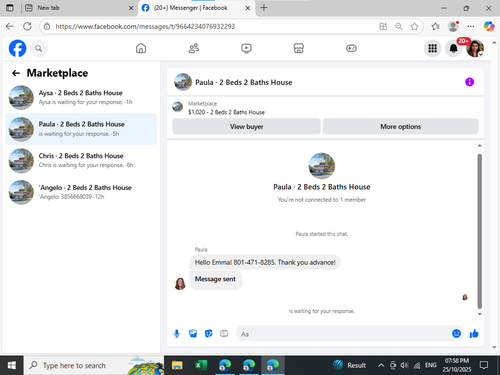Click the large Paula listing photo in chat
Image resolution: width=500 pixels, height=375 pixels.
[x=322, y=166]
